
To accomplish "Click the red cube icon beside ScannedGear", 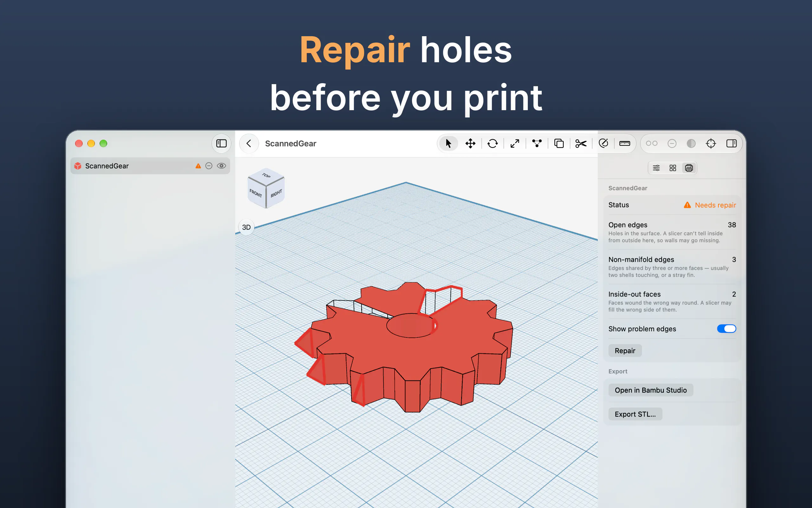I will coord(78,166).
